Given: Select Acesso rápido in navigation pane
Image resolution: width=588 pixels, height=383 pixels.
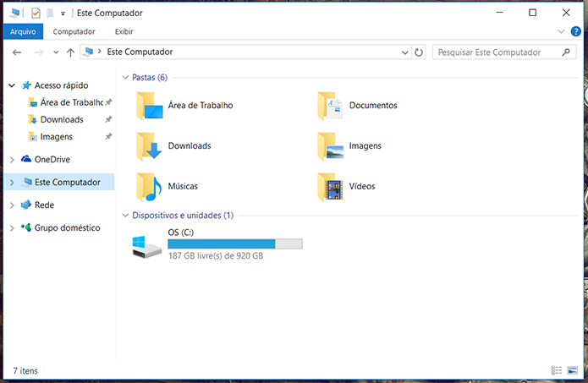Looking at the screenshot, I should (x=61, y=85).
